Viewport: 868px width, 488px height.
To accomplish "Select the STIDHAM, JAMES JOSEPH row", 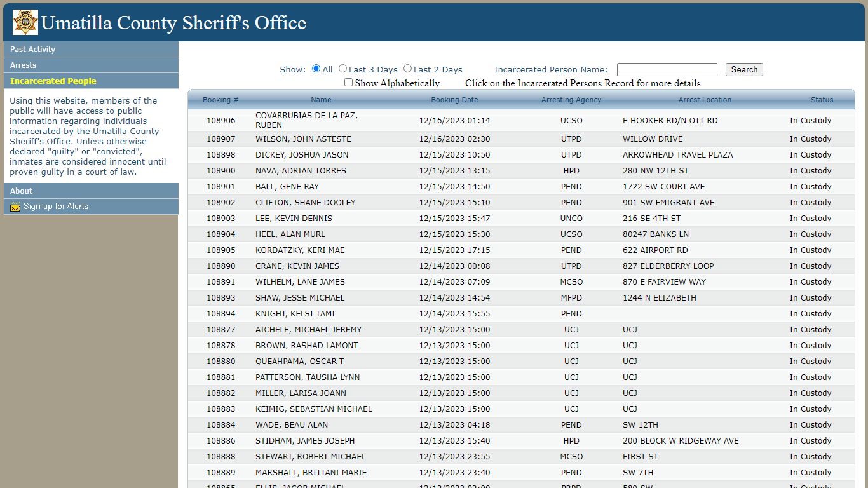I will (x=305, y=441).
